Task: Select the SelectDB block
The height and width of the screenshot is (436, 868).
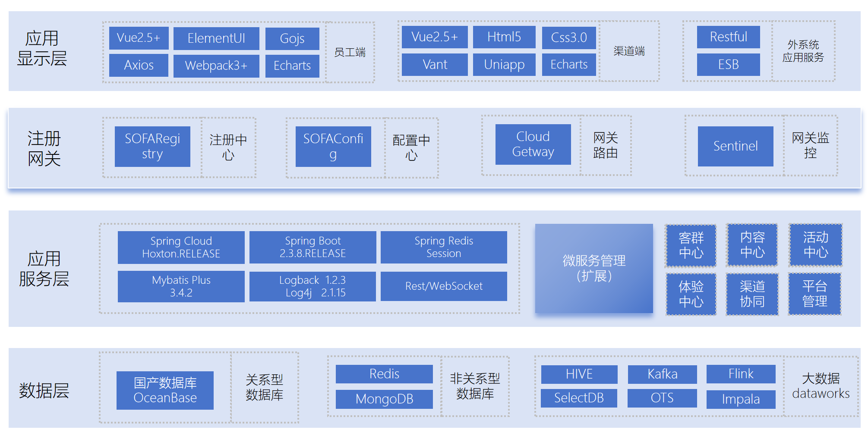Action: (x=579, y=398)
